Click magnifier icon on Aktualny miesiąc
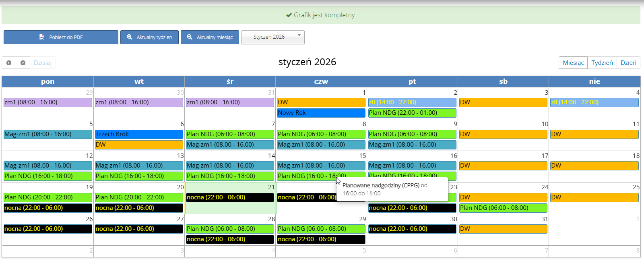 [190, 37]
